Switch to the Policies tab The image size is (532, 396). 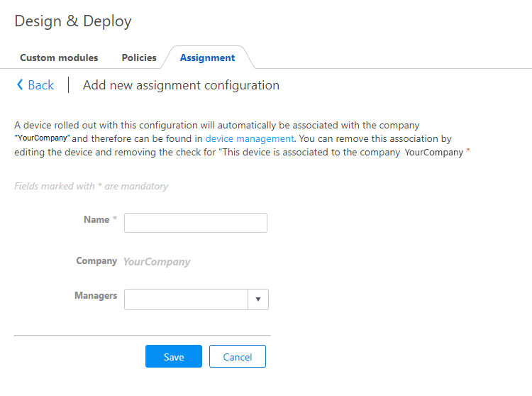pos(139,57)
